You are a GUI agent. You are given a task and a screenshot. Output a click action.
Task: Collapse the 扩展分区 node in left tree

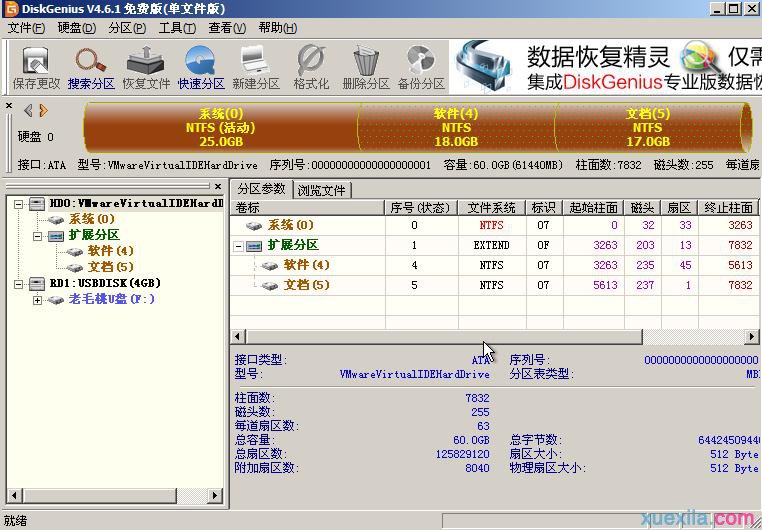pos(37,236)
